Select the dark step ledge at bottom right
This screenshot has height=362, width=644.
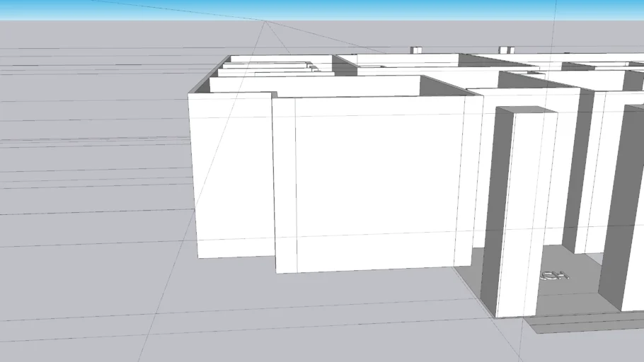[580, 323]
